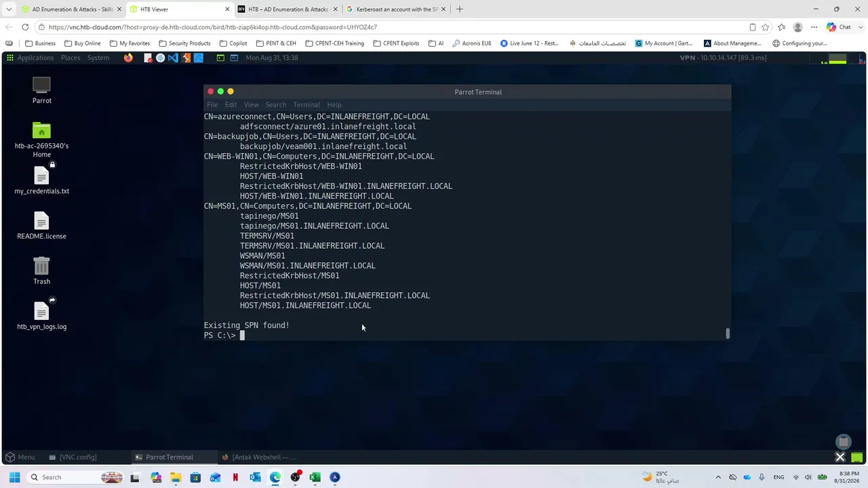Click the Windows volume tray icon
The width and height of the screenshot is (868, 488).
click(x=808, y=477)
